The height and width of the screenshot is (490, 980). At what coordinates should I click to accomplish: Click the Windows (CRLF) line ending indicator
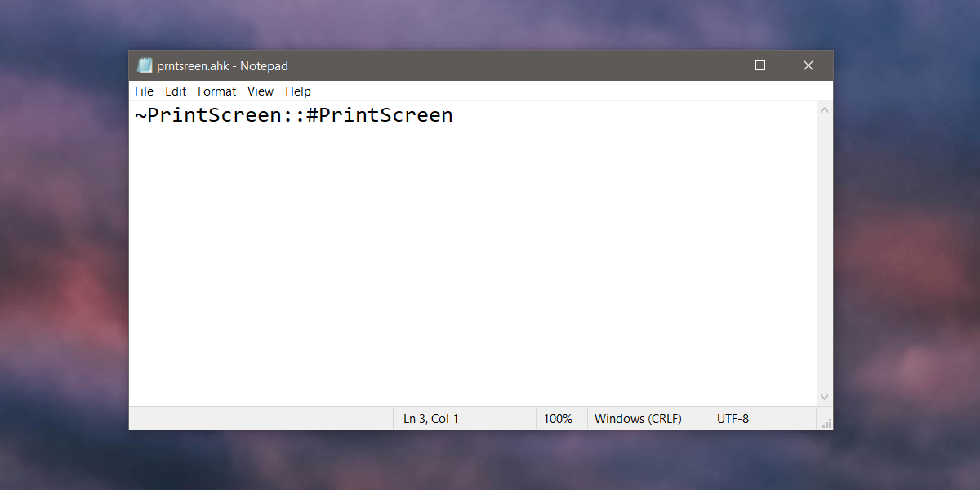pyautogui.click(x=638, y=418)
